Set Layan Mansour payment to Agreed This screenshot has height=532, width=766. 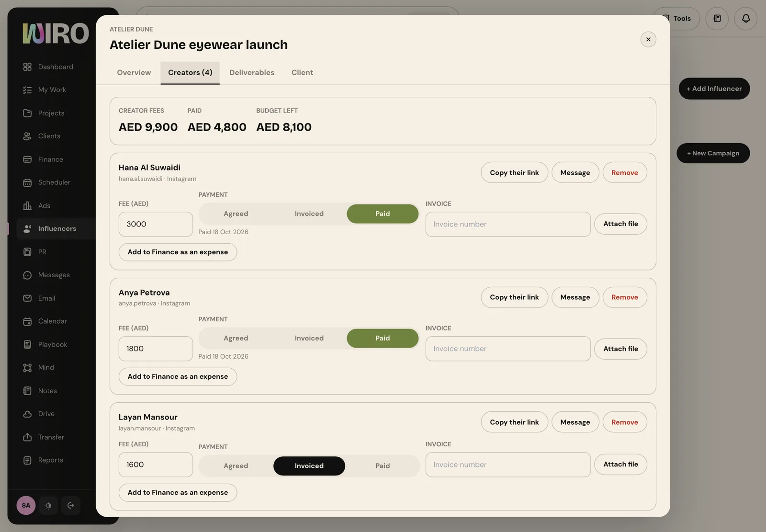tap(236, 466)
